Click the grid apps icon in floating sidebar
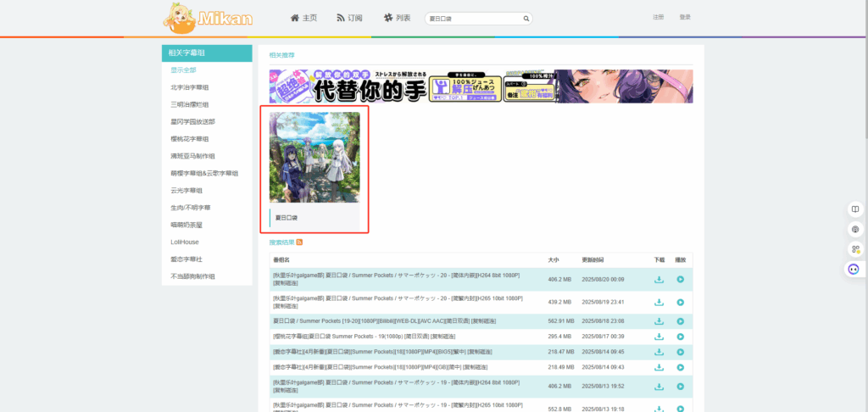 855,249
